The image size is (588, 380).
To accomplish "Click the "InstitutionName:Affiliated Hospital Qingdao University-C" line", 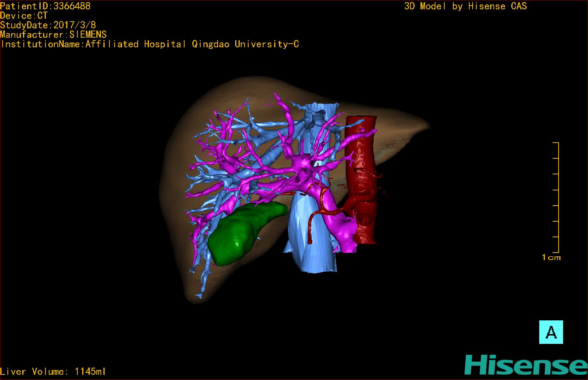I will pos(150,44).
